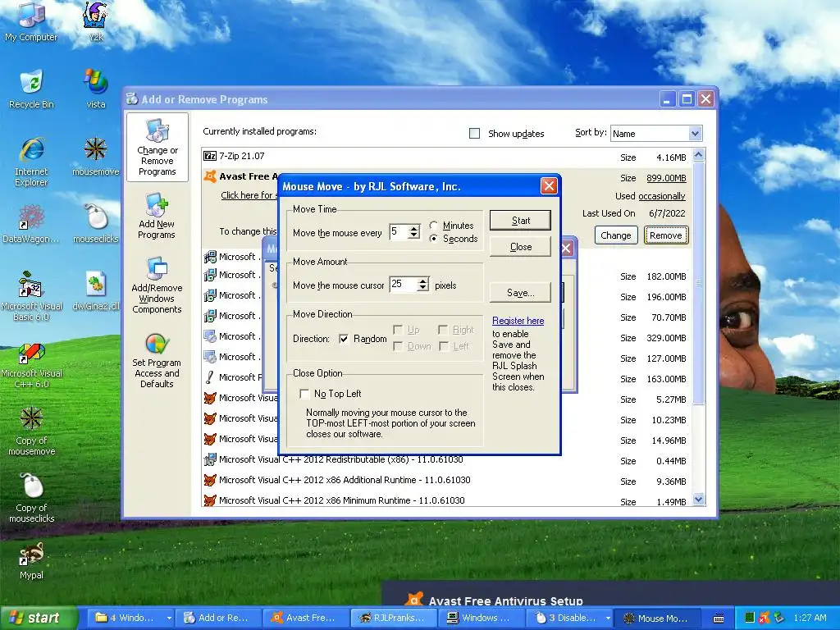Toggle the Show updates checkbox
Viewport: 840px width, 630px height.
475,133
